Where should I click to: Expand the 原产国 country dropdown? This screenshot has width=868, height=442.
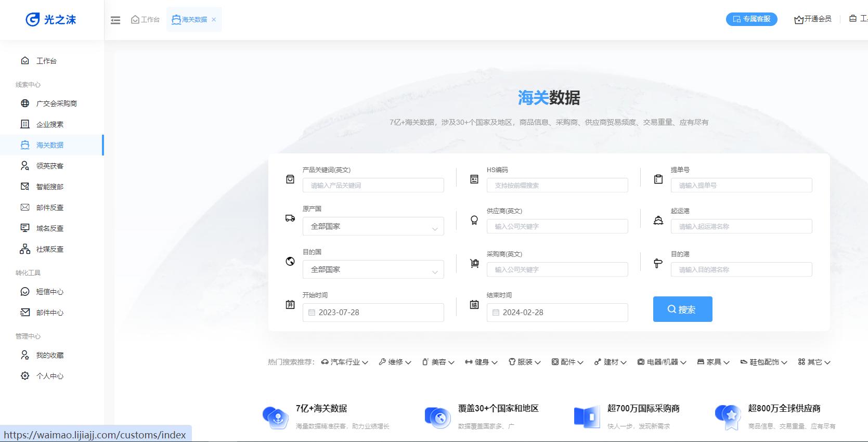click(x=373, y=227)
